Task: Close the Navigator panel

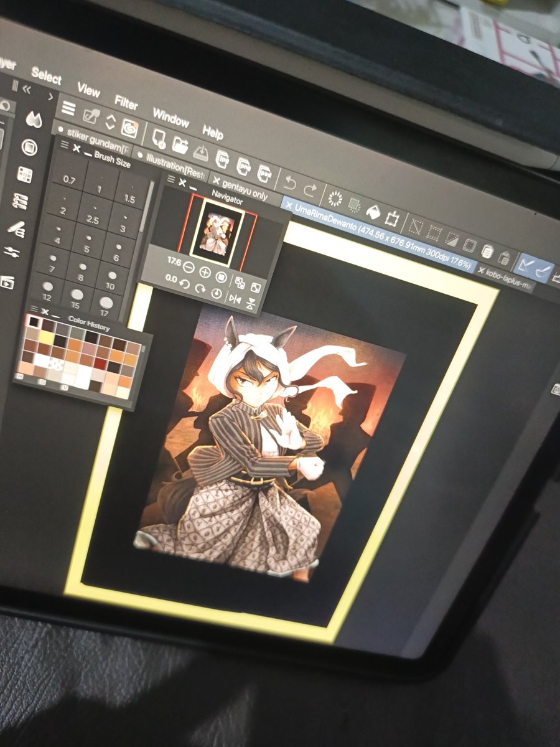Action: coord(183,182)
